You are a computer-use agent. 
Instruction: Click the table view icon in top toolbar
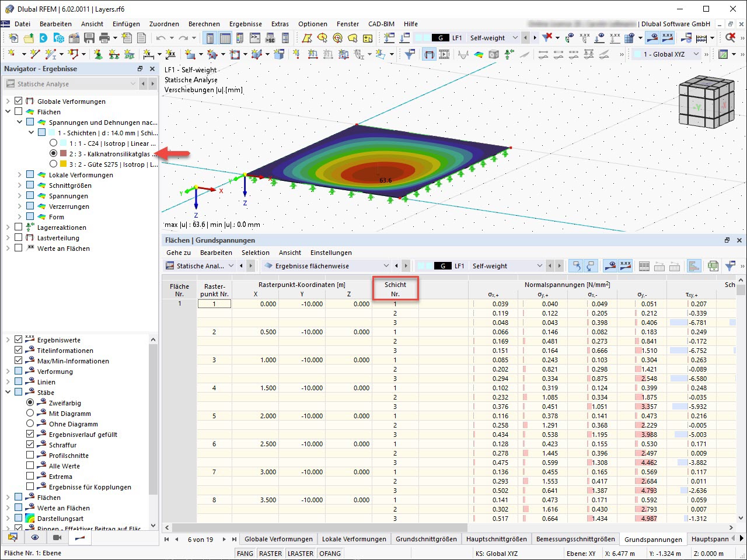(225, 38)
